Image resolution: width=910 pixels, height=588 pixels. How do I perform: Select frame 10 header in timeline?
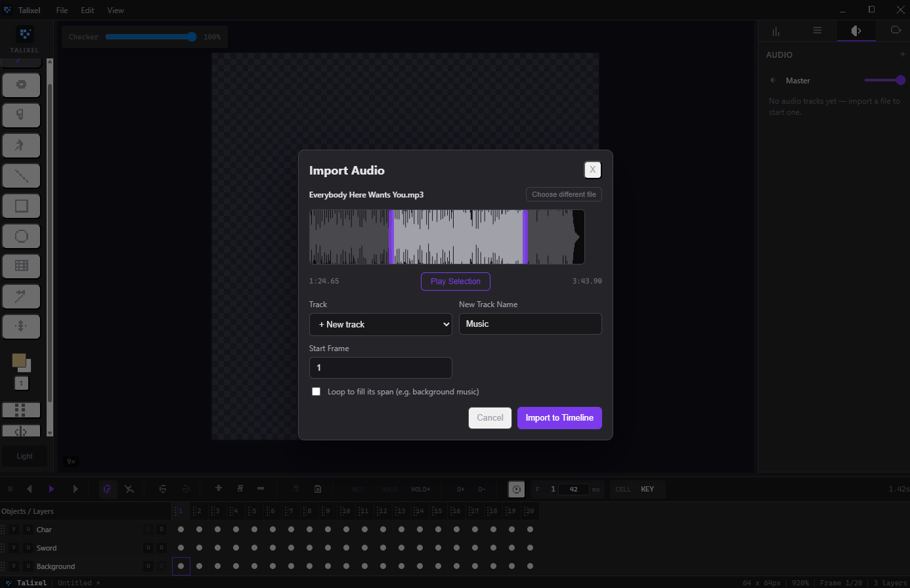tap(346, 511)
